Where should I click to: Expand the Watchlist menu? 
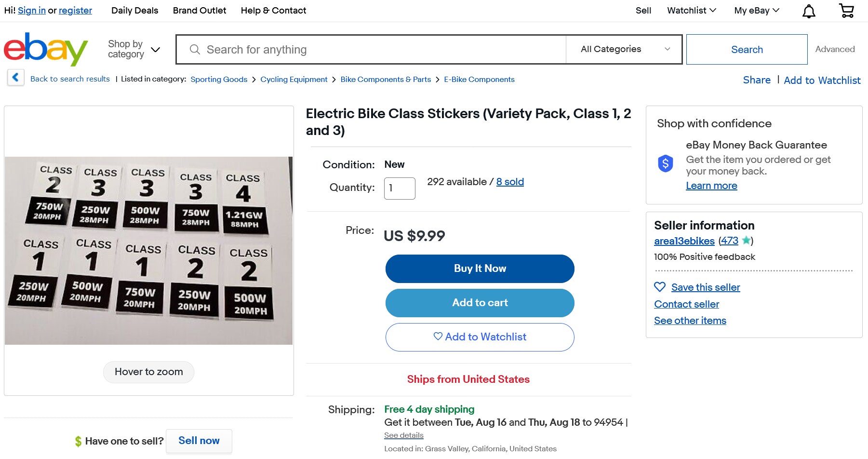click(x=691, y=11)
